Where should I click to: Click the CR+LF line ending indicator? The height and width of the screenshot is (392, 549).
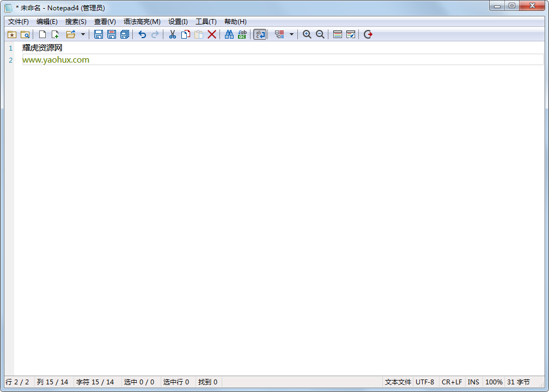point(452,382)
